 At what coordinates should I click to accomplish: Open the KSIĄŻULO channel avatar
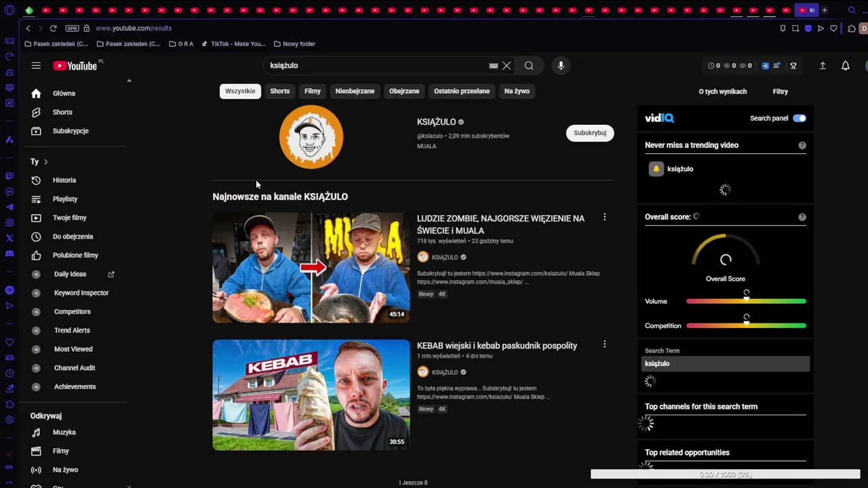tap(311, 138)
